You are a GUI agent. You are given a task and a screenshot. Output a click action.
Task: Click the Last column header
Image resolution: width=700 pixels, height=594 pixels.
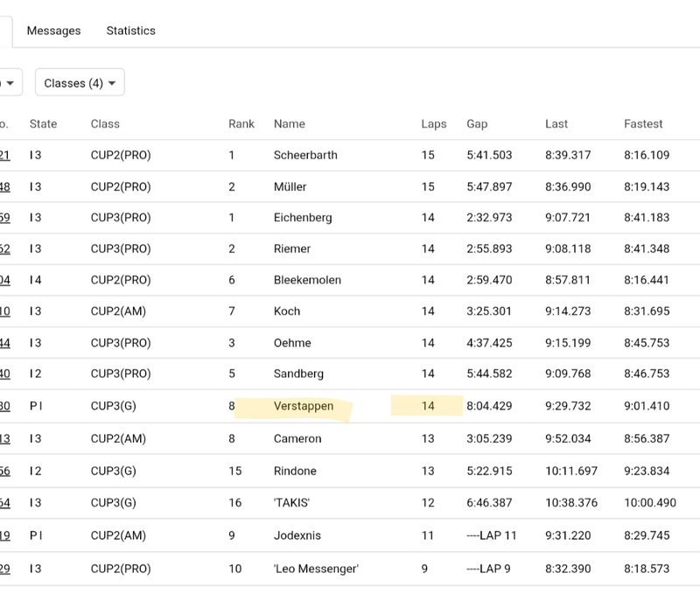click(556, 124)
